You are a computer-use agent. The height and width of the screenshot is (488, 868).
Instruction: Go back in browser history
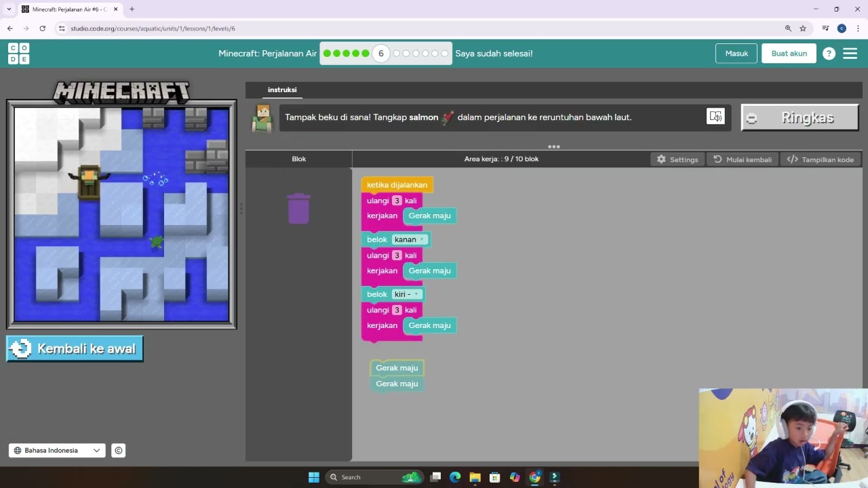pyautogui.click(x=9, y=28)
